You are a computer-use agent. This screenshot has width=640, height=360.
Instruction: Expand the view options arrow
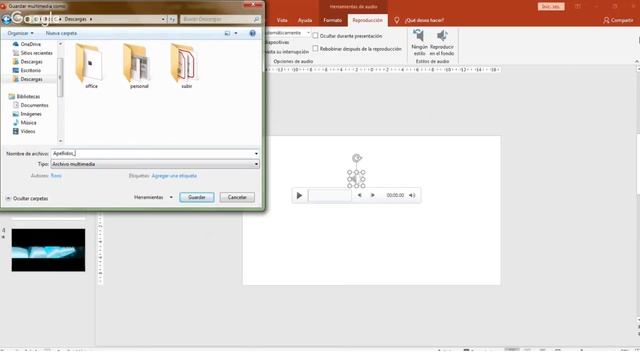236,33
